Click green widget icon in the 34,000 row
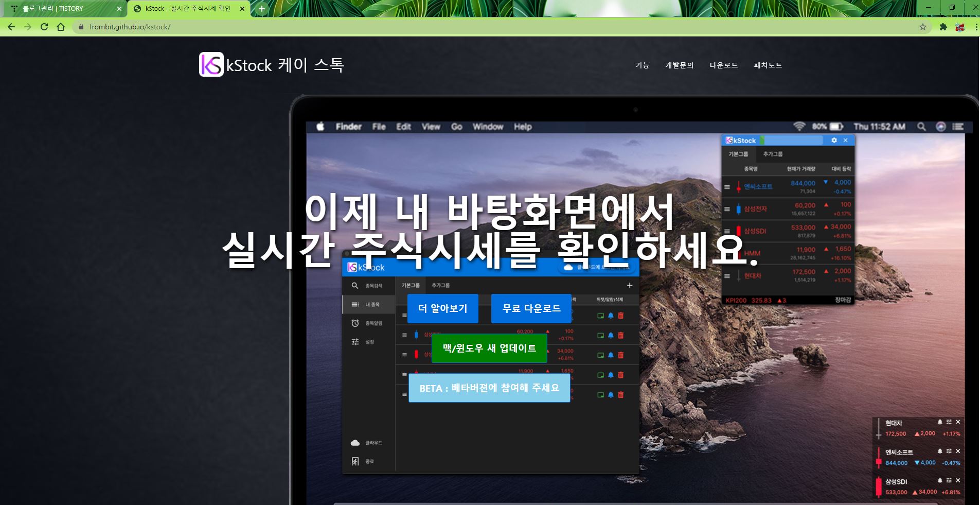 (600, 355)
